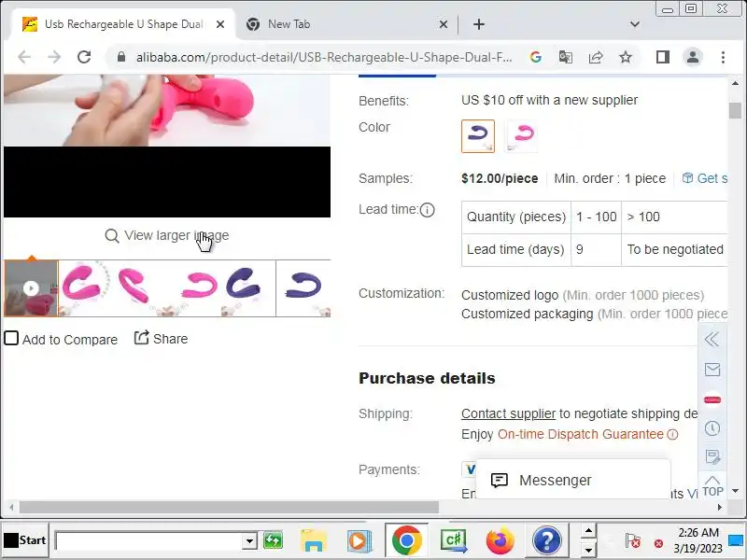Viewport: 747px width, 560px height.
Task: Open the Google icon in address bar
Action: pos(535,57)
